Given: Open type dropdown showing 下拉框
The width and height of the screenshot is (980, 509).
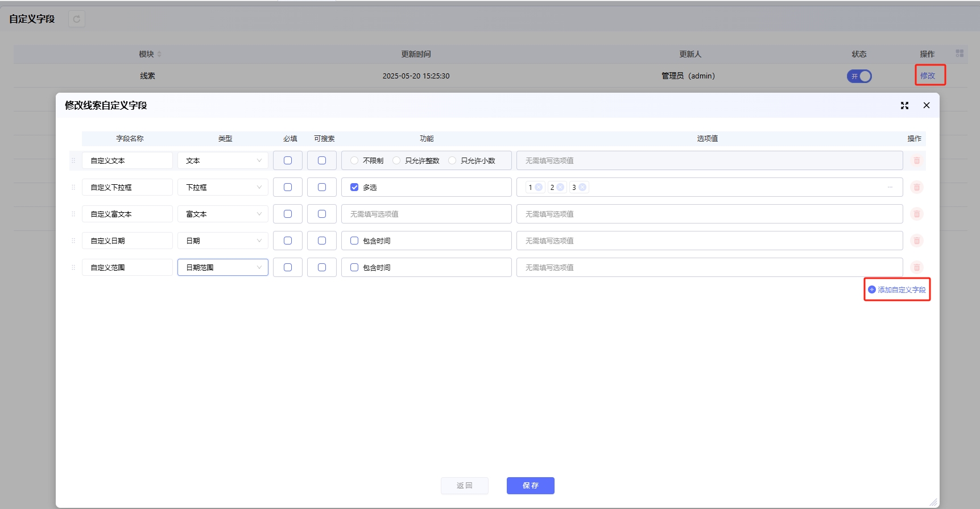Looking at the screenshot, I should pos(222,188).
